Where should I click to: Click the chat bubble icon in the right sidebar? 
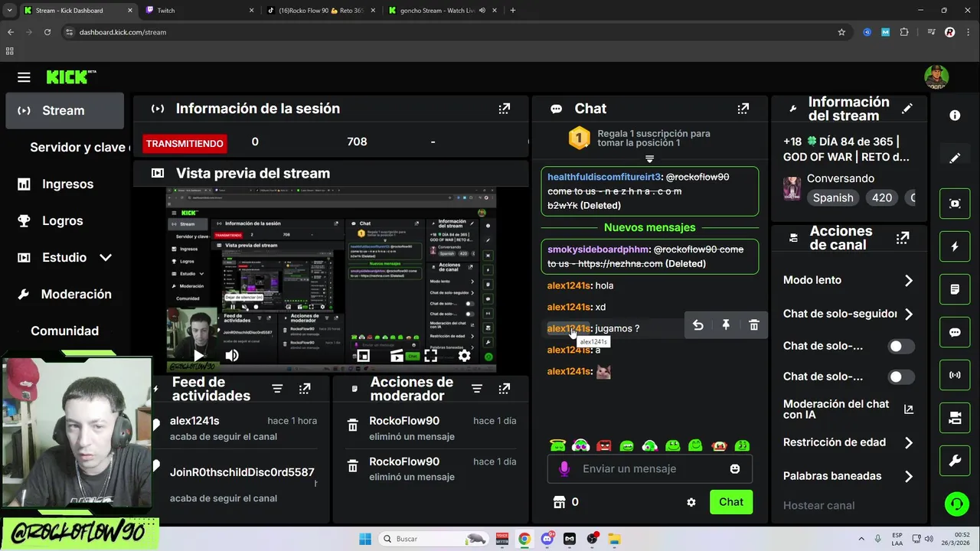click(955, 332)
